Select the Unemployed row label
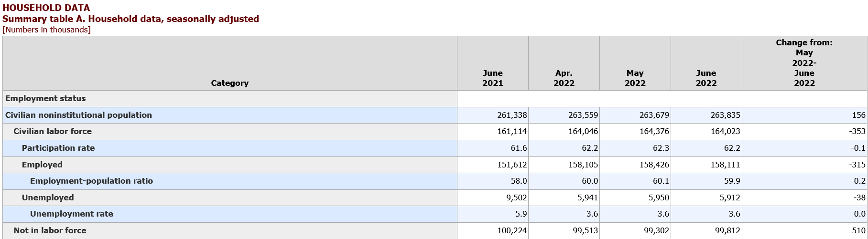The width and height of the screenshot is (868, 239). tap(48, 197)
